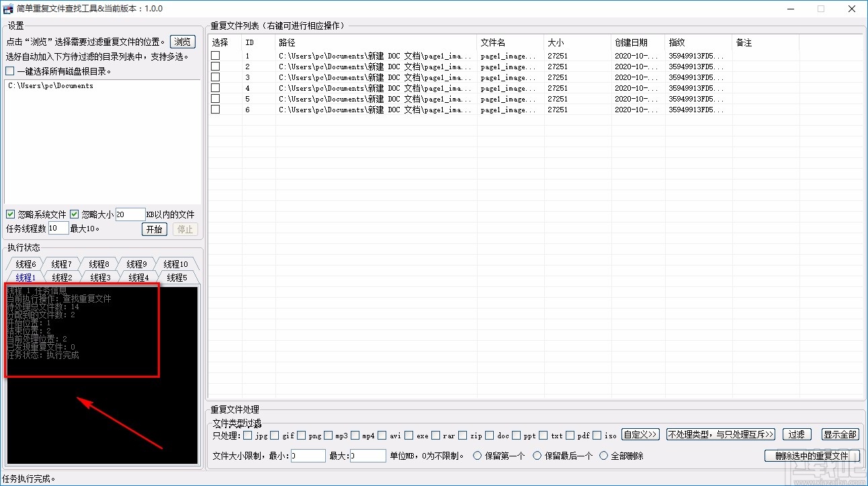View the 线程10 tab
868x486 pixels.
(x=177, y=264)
